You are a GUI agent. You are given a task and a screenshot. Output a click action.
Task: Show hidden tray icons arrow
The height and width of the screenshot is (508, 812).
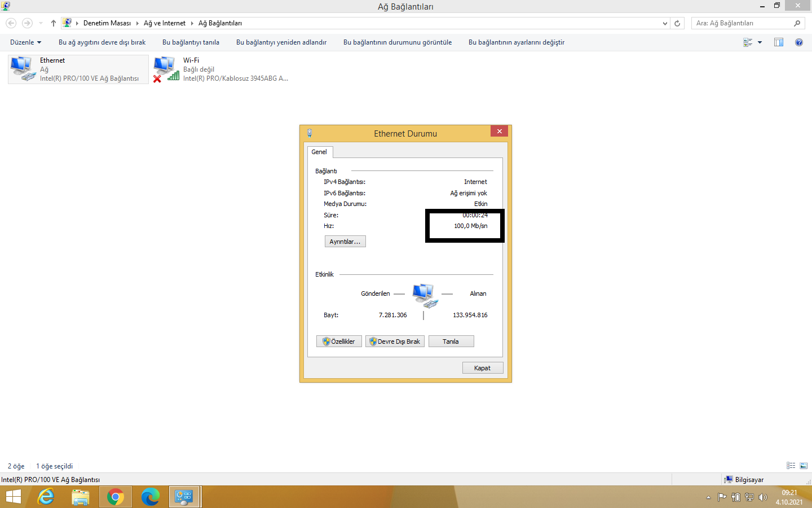coord(708,497)
